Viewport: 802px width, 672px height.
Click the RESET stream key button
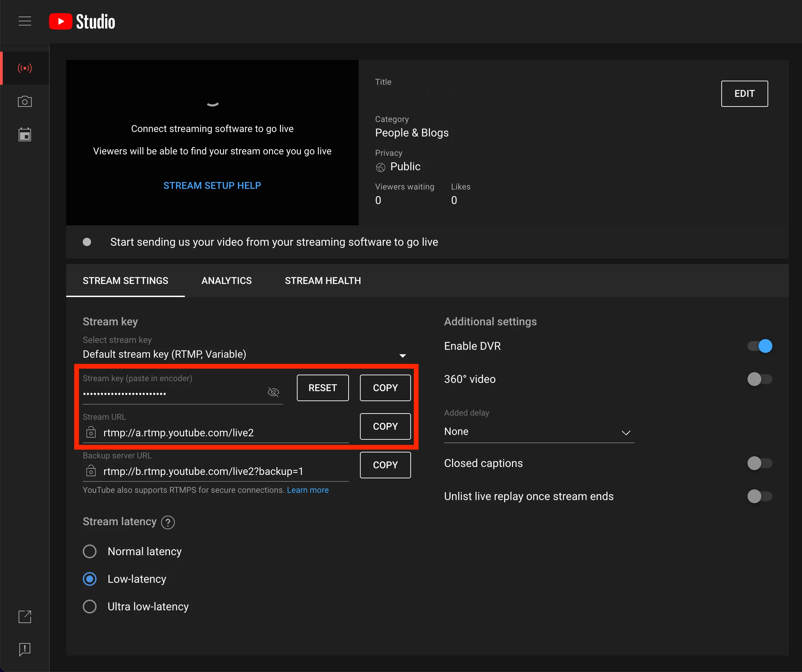323,388
